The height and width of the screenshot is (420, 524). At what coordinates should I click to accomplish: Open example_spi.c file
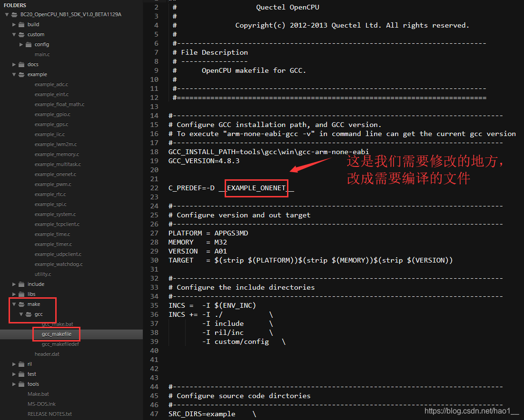(50, 205)
